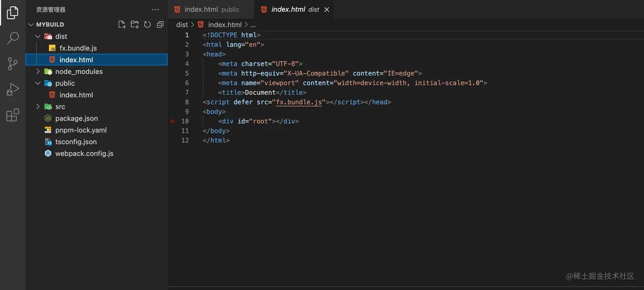Open pnpm-lock.yaml file
The image size is (644, 290).
(81, 130)
